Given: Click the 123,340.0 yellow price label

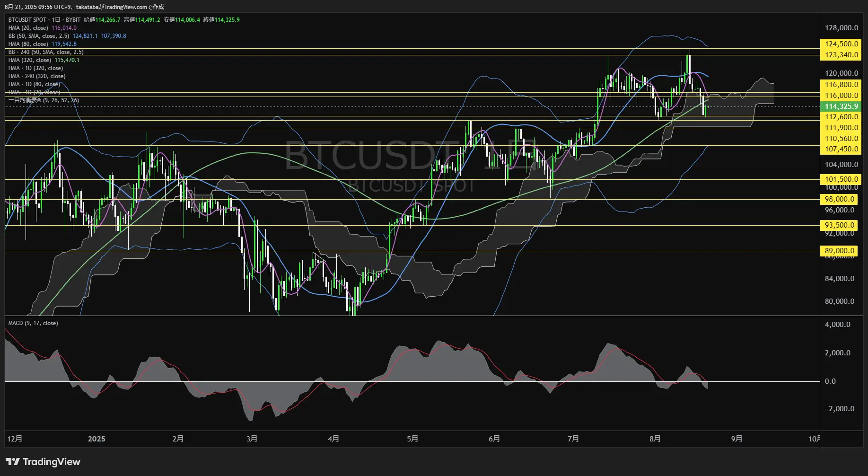Looking at the screenshot, I should 841,55.
